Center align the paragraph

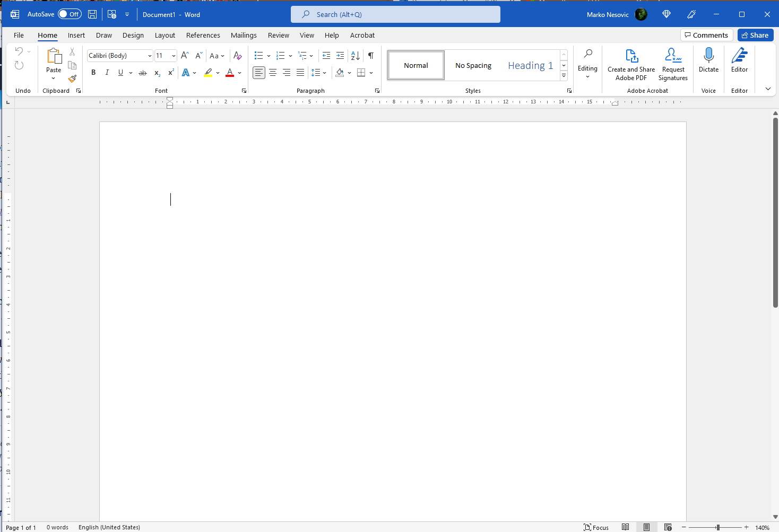[273, 72]
